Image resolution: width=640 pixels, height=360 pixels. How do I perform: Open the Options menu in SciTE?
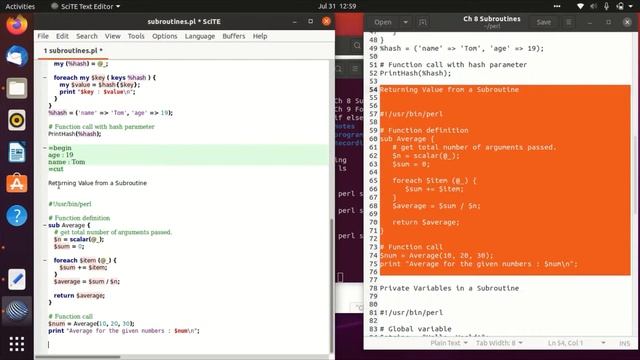(x=164, y=36)
